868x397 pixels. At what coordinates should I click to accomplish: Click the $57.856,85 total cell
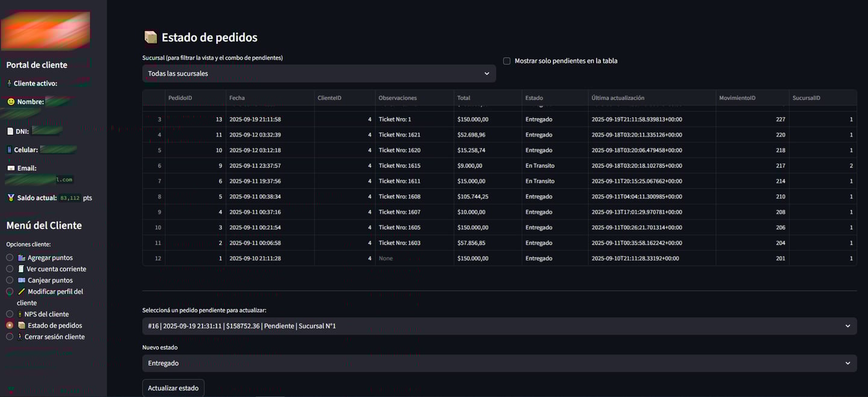coord(488,243)
